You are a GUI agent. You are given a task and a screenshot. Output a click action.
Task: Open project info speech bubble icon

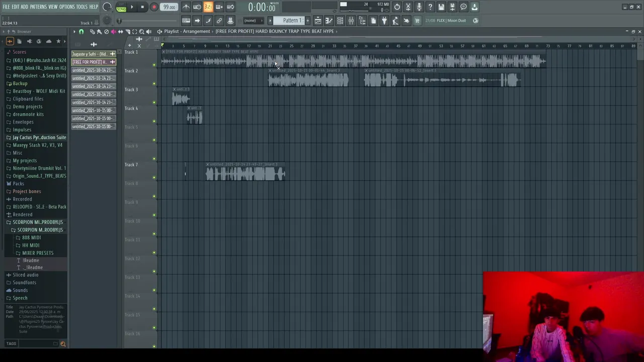463,7
